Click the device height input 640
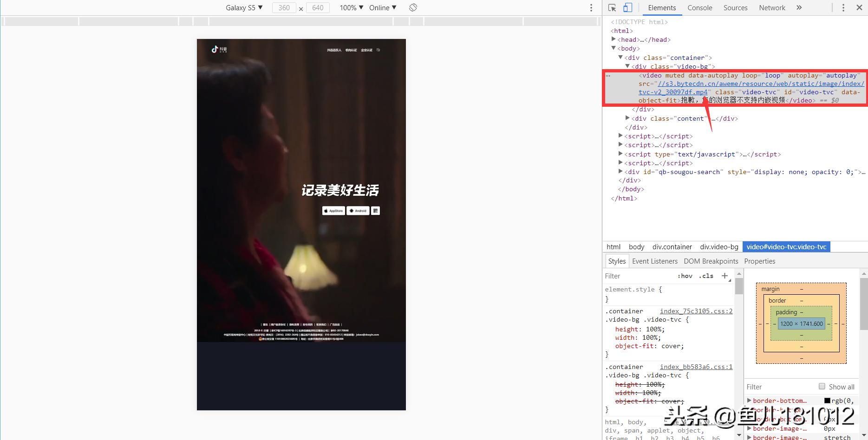Viewport: 868px width, 440px height. point(318,8)
